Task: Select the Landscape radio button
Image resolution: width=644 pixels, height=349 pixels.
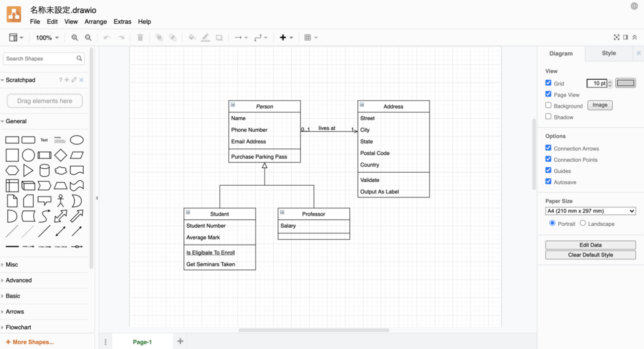Action: (x=583, y=223)
